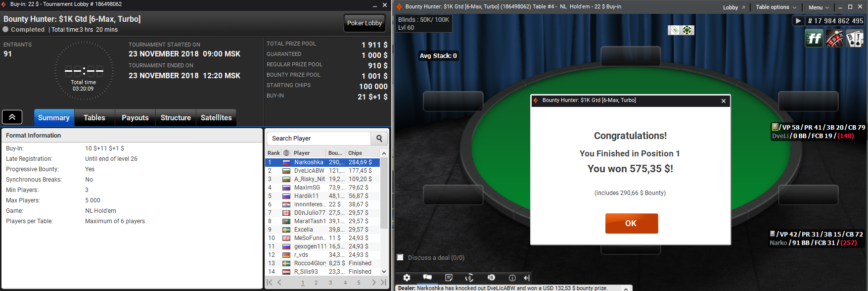Open table settings gear icon
This screenshot has width=868, height=291.
407,278
